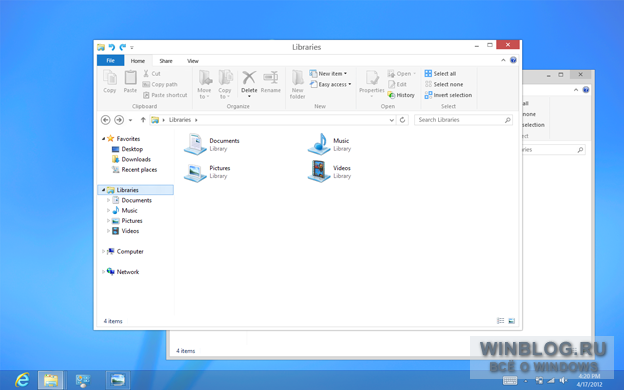Click Help icon in background Explorer window

(586, 90)
